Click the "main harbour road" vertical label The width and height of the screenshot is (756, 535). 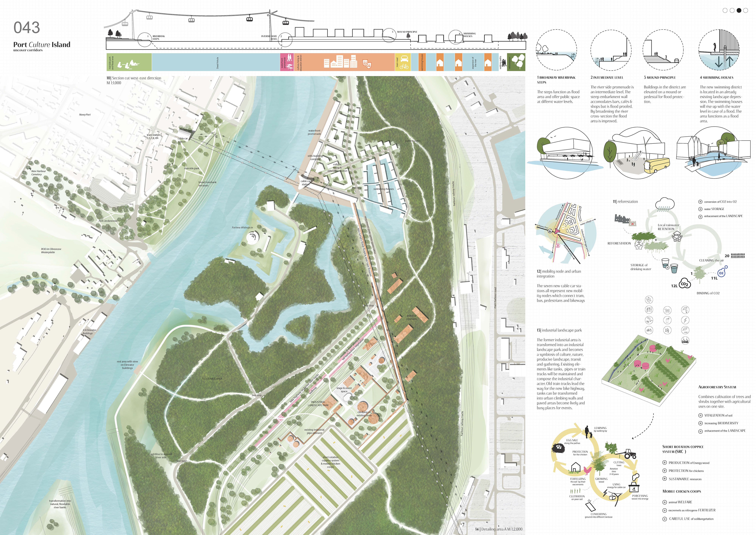tap(495, 298)
